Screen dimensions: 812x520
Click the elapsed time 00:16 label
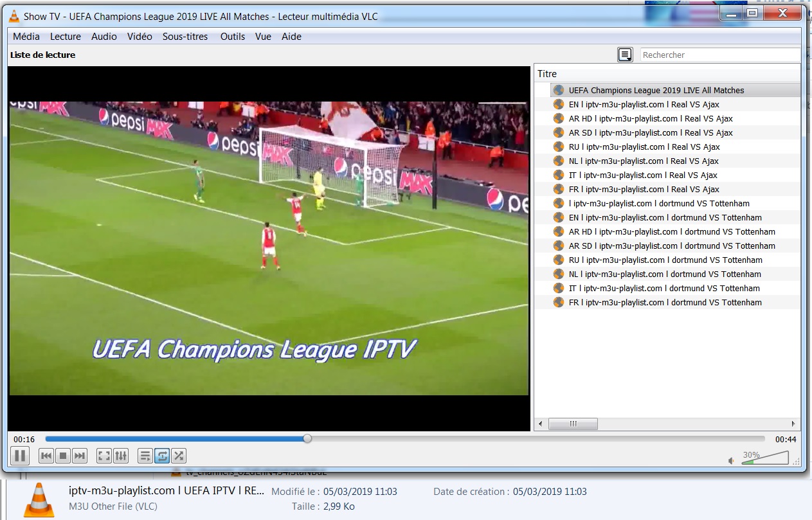pos(24,439)
